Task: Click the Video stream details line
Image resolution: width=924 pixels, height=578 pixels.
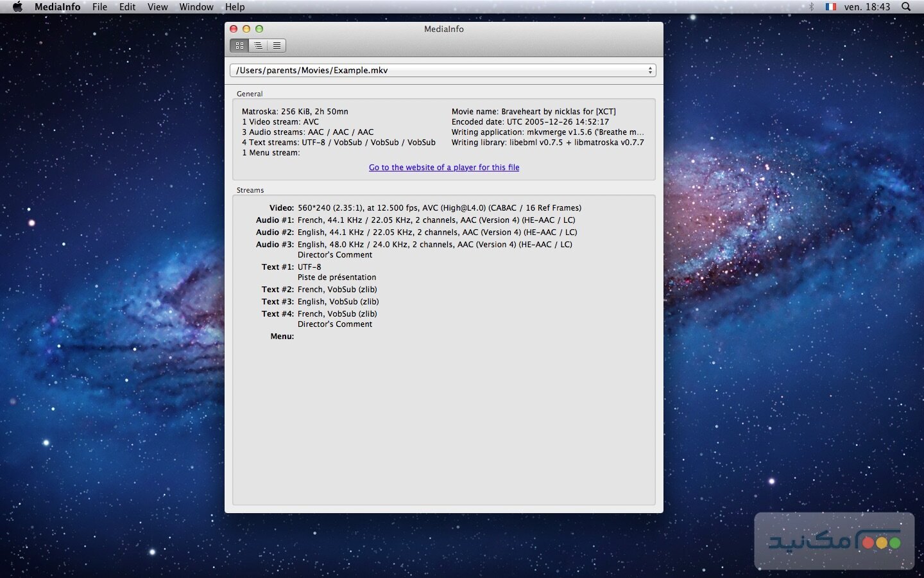Action: (439, 208)
